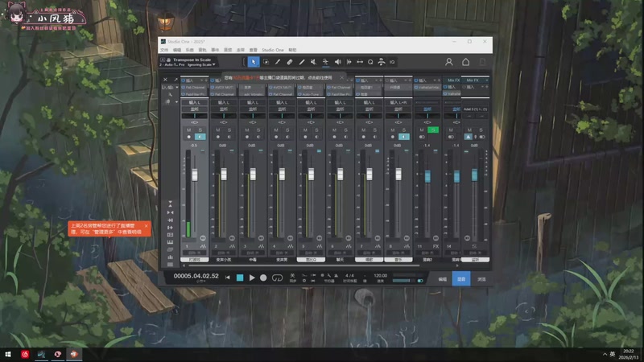Mute channel 1 in the mixer
Screen dimensions: 644x362
click(189, 130)
